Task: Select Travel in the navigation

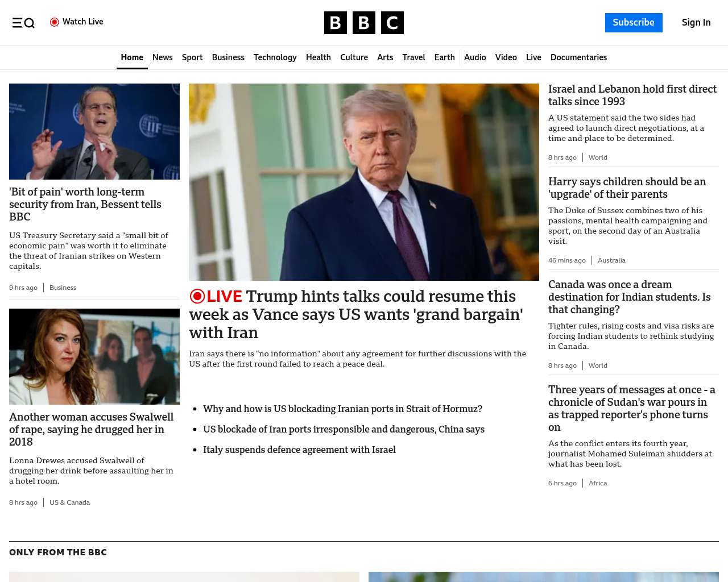Action: coord(413,57)
